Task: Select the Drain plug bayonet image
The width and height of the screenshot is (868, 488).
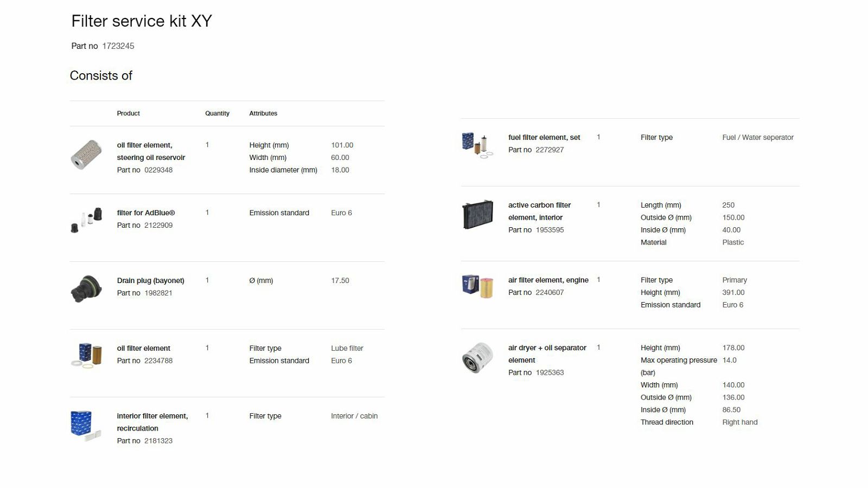Action: pyautogui.click(x=86, y=288)
